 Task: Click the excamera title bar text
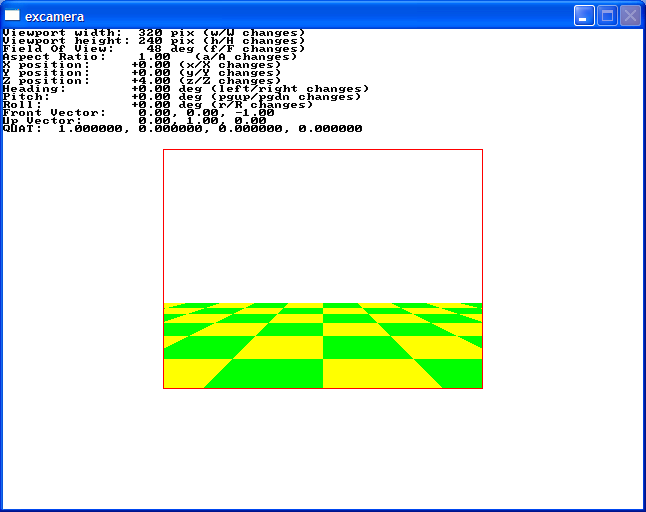(54, 16)
